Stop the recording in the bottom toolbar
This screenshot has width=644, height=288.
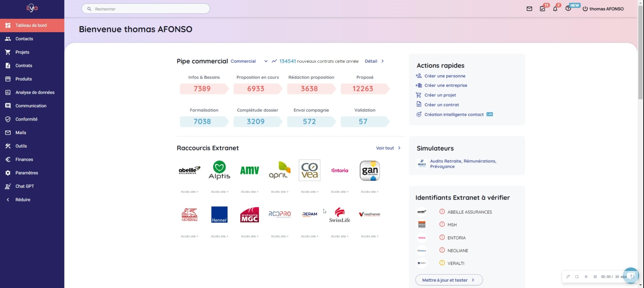click(x=595, y=277)
